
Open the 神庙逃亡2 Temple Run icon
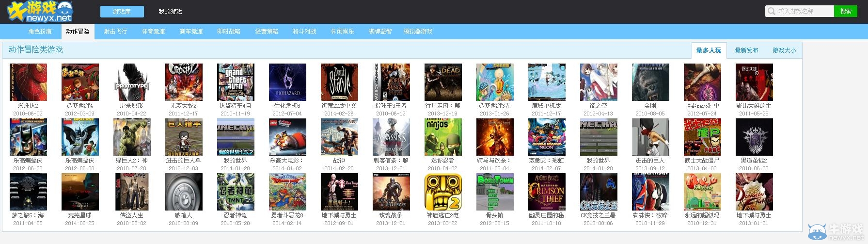tap(443, 192)
